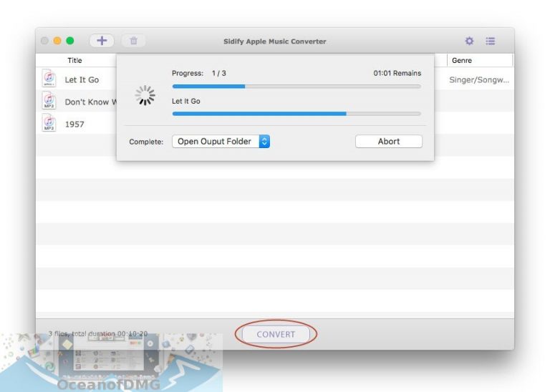
Task: Click the 01:01 Remains text
Action: pyautogui.click(x=397, y=73)
